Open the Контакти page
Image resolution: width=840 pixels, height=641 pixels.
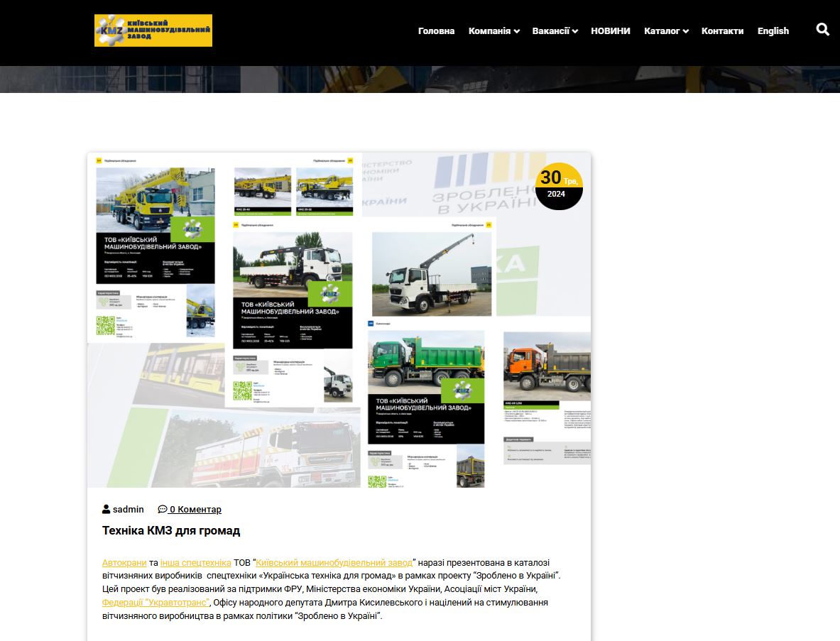722,31
